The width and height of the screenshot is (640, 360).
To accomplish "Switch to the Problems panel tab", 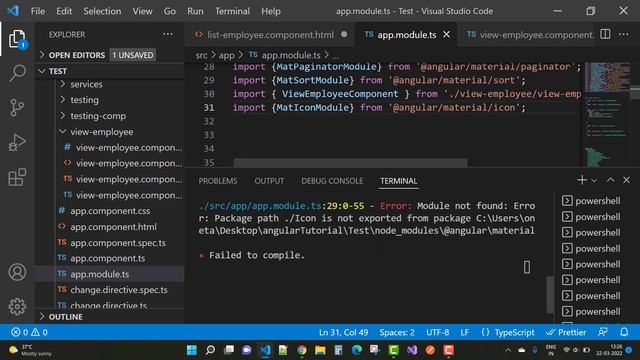I will pos(218,181).
